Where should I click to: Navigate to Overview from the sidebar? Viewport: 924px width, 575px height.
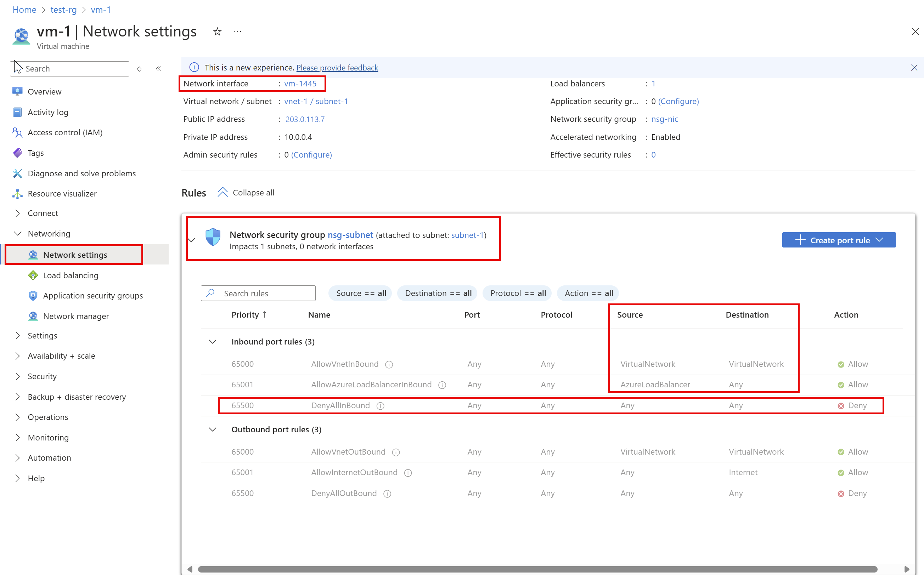(x=45, y=91)
